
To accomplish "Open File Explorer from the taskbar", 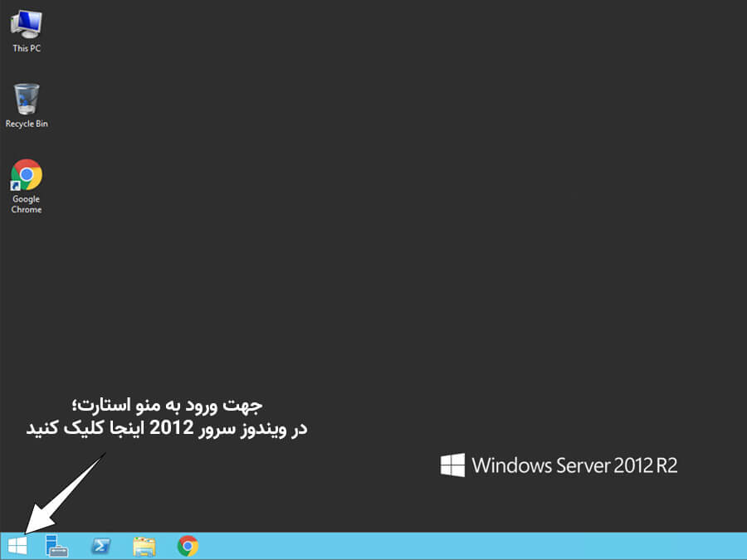I will coord(144,546).
